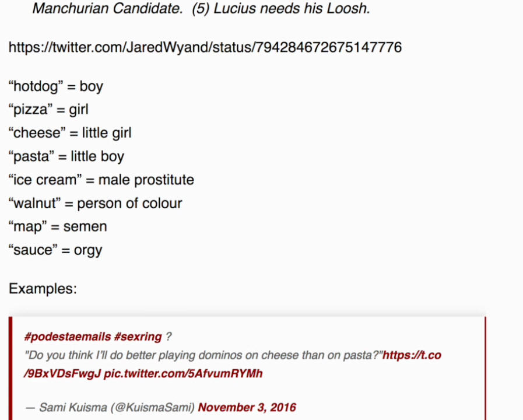Click the line beginning with "pizza"
This screenshot has height=420, width=523.
49,110
